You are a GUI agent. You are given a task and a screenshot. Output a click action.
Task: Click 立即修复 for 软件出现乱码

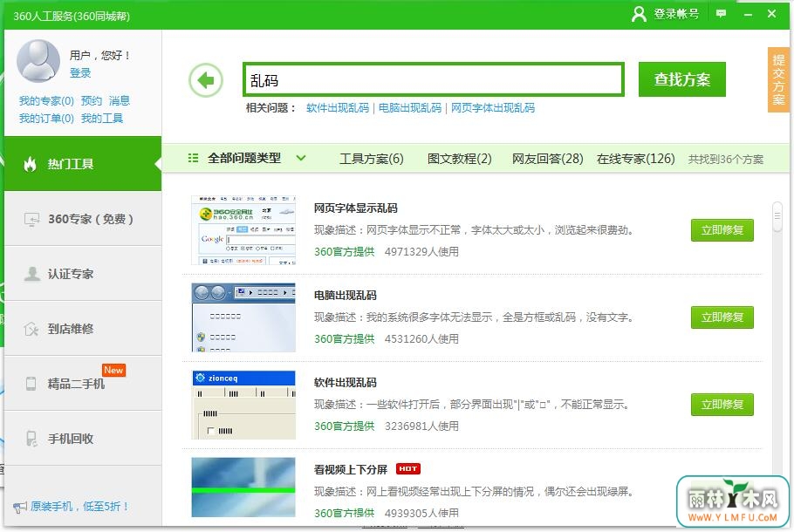(722, 405)
